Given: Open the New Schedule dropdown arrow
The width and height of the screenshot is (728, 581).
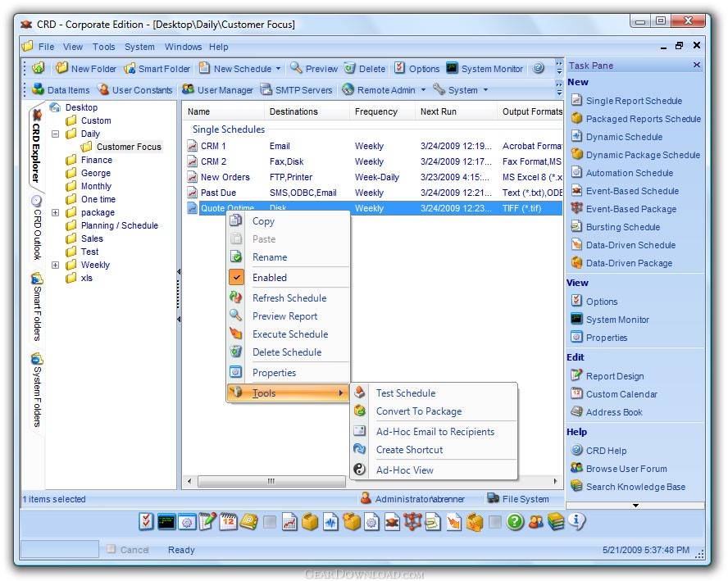Looking at the screenshot, I should [x=278, y=69].
